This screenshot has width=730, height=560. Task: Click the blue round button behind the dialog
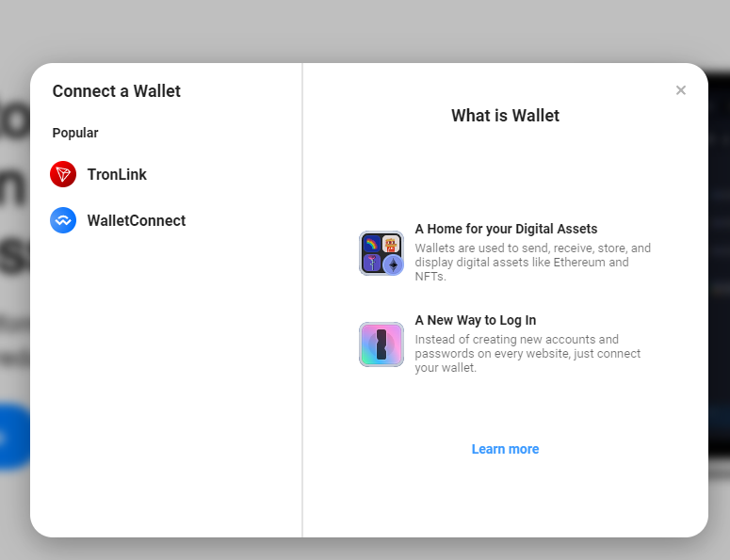[13, 437]
